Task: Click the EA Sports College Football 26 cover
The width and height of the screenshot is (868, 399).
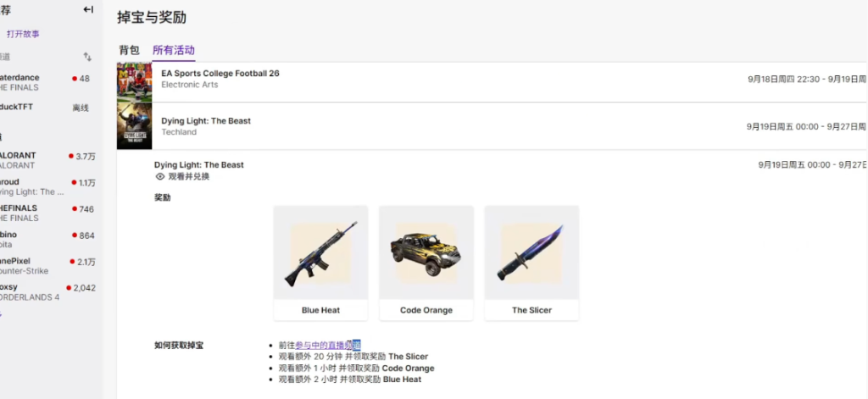Action: (x=134, y=82)
